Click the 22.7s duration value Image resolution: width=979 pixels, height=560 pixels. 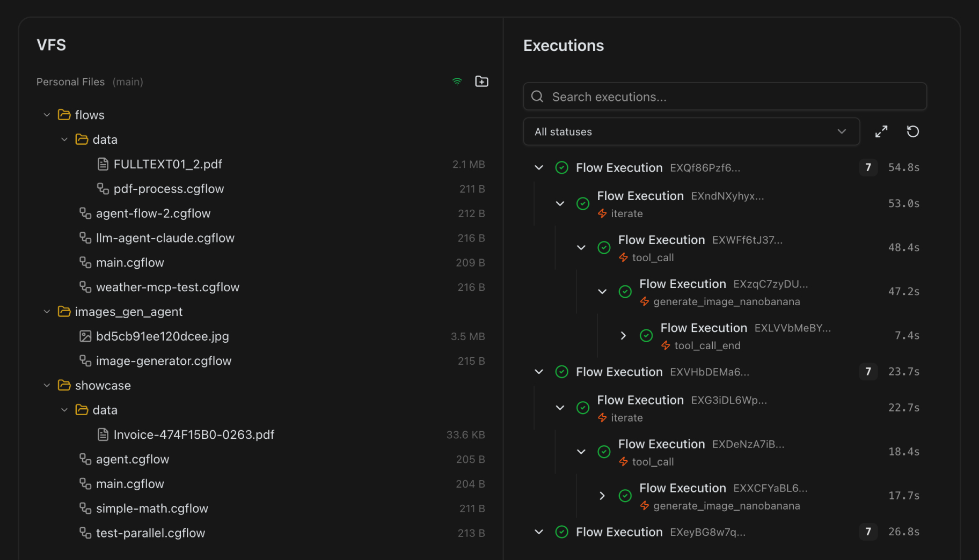(x=904, y=408)
